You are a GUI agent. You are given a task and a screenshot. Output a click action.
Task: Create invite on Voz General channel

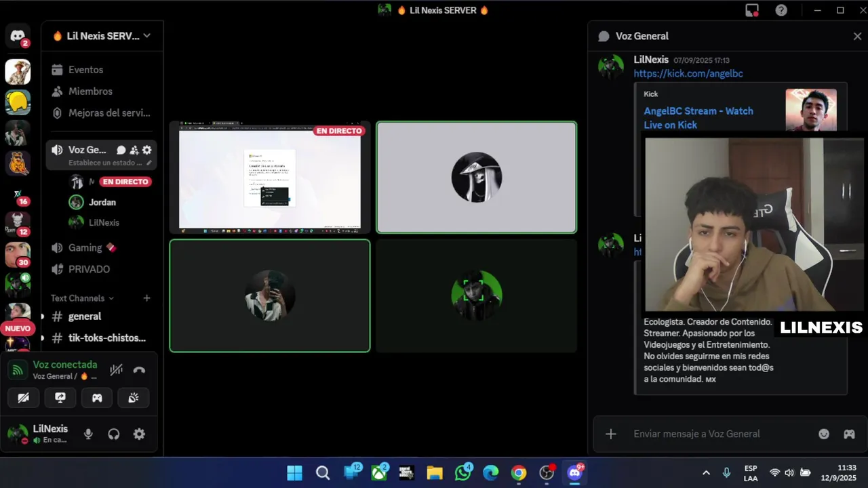pos(134,150)
